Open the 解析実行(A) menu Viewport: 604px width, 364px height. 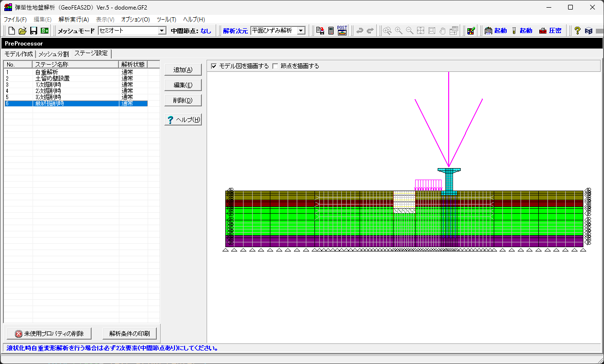[73, 20]
